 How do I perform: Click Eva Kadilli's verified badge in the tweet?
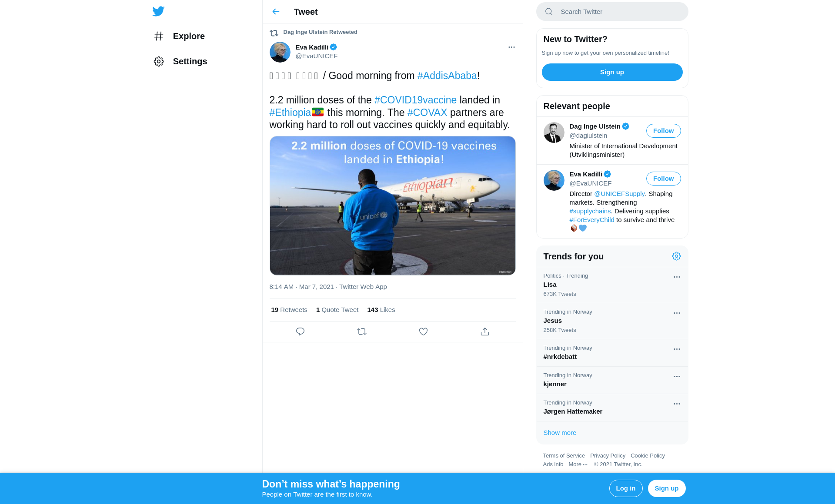pyautogui.click(x=334, y=47)
